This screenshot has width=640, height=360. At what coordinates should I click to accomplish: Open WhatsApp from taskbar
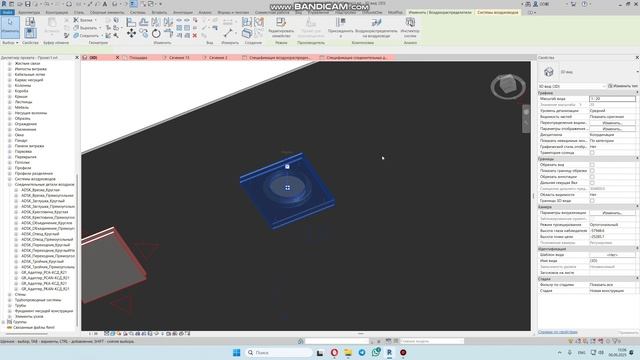[x=376, y=352]
